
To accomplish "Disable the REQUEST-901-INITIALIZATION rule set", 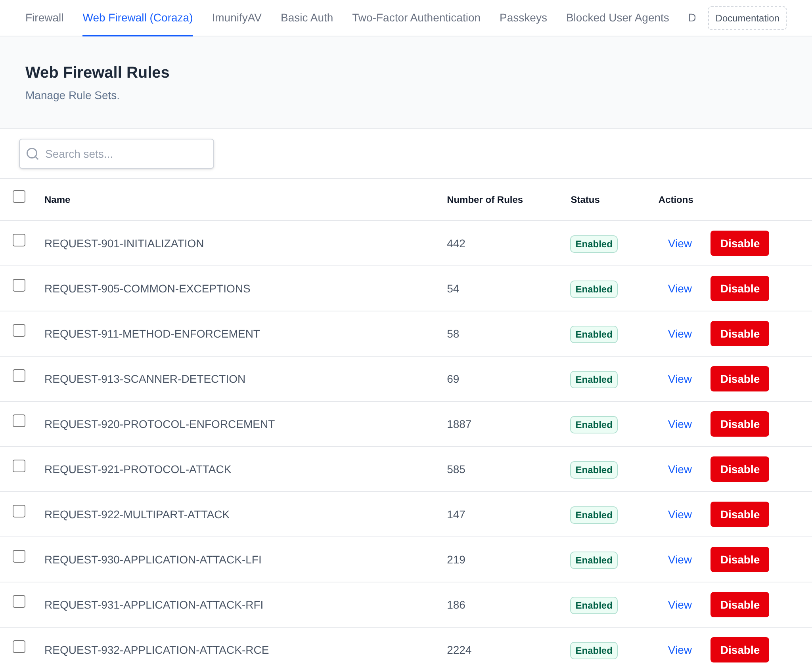I will click(x=740, y=243).
